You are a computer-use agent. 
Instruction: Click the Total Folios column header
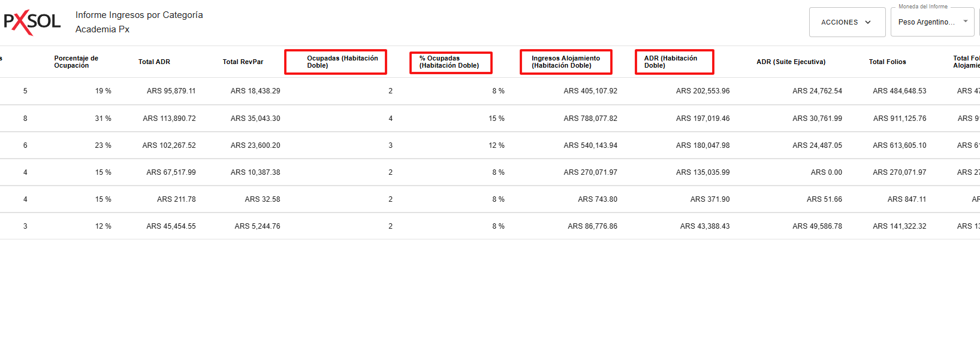click(x=887, y=62)
